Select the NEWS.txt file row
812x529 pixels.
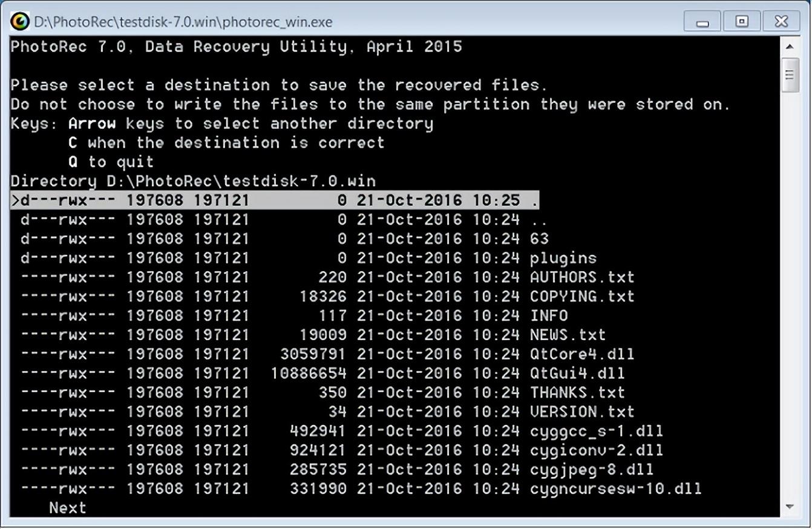coord(568,335)
